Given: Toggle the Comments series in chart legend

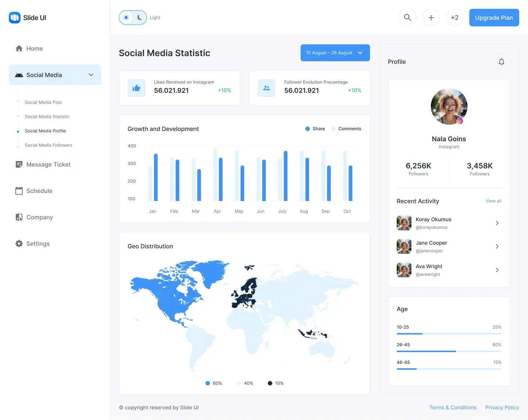Looking at the screenshot, I should pyautogui.click(x=346, y=129).
